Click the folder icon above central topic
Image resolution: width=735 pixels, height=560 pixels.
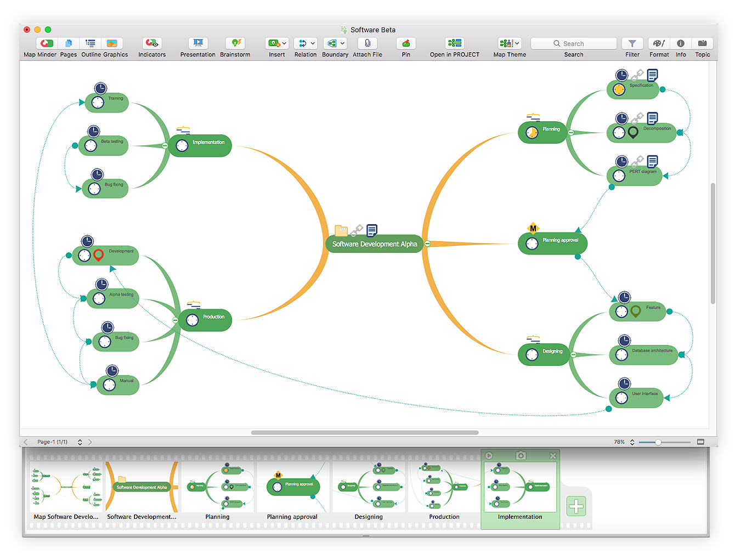coord(341,230)
